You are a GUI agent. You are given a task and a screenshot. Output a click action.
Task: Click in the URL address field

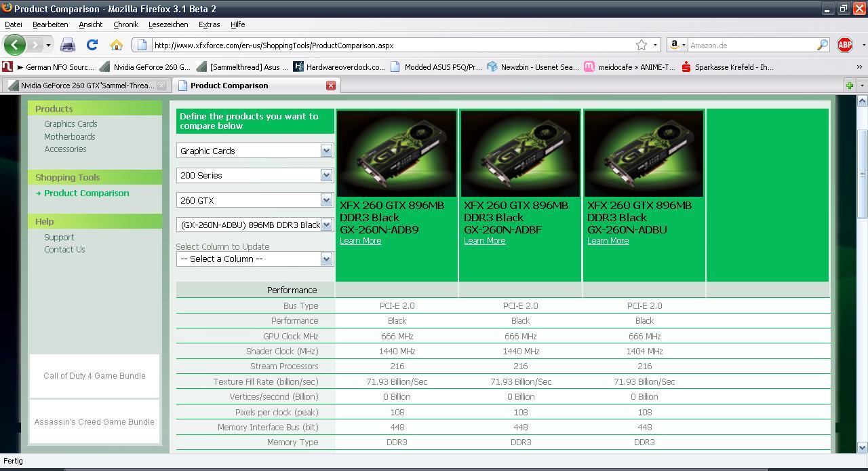click(392, 45)
